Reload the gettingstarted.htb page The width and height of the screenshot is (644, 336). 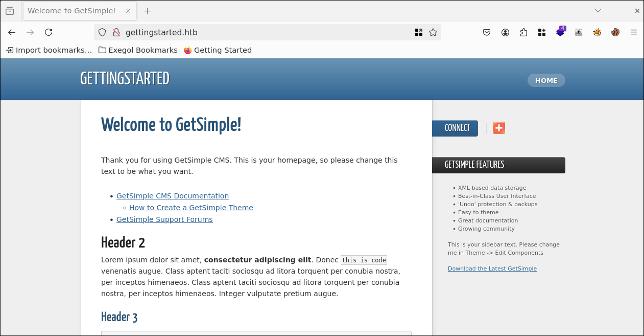pyautogui.click(x=48, y=32)
